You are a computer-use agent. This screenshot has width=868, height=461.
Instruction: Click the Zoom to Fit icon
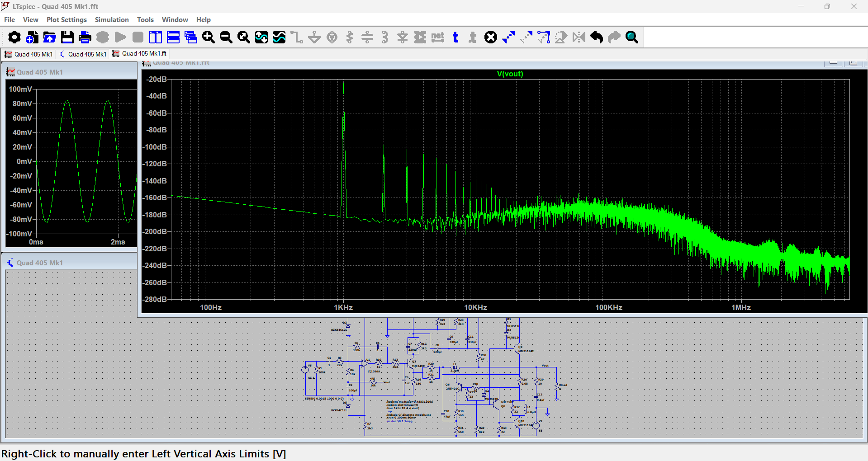point(244,37)
